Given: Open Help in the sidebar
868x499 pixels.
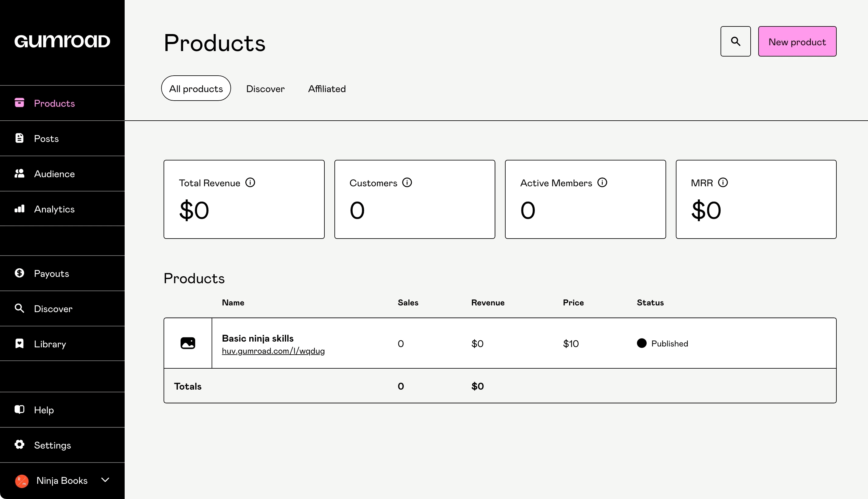Looking at the screenshot, I should click(x=62, y=410).
